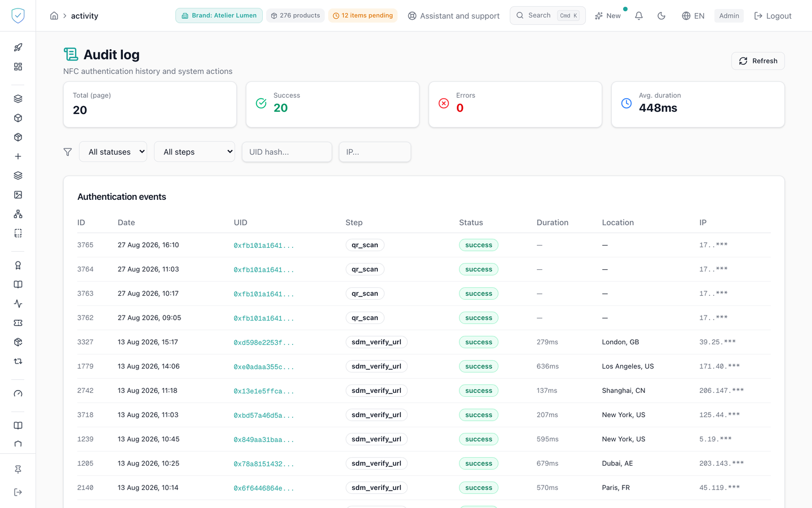The image size is (812, 508).
Task: Click the globe language icon
Action: point(686,16)
